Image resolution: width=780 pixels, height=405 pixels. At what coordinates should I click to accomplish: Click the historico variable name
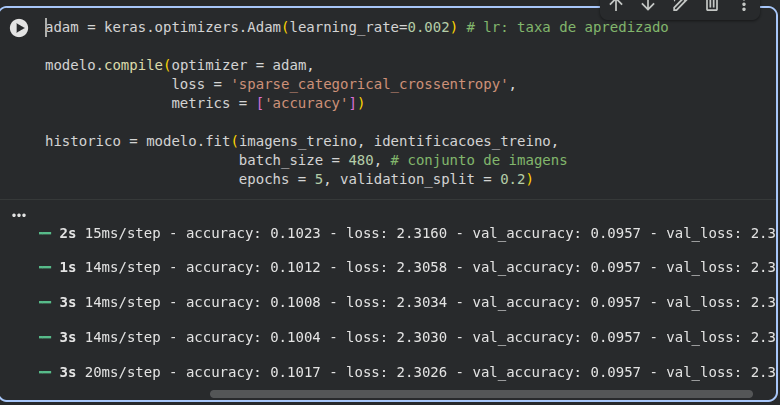82,141
